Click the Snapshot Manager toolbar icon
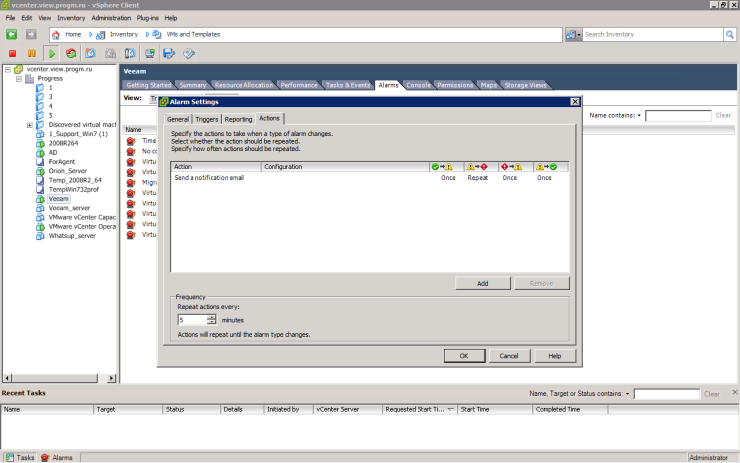Image resolution: width=740 pixels, height=463 pixels. click(x=130, y=53)
